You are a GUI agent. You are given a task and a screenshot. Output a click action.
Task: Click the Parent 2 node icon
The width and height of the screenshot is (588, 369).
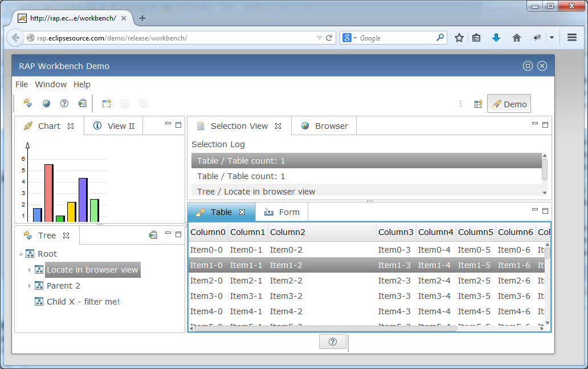(39, 286)
